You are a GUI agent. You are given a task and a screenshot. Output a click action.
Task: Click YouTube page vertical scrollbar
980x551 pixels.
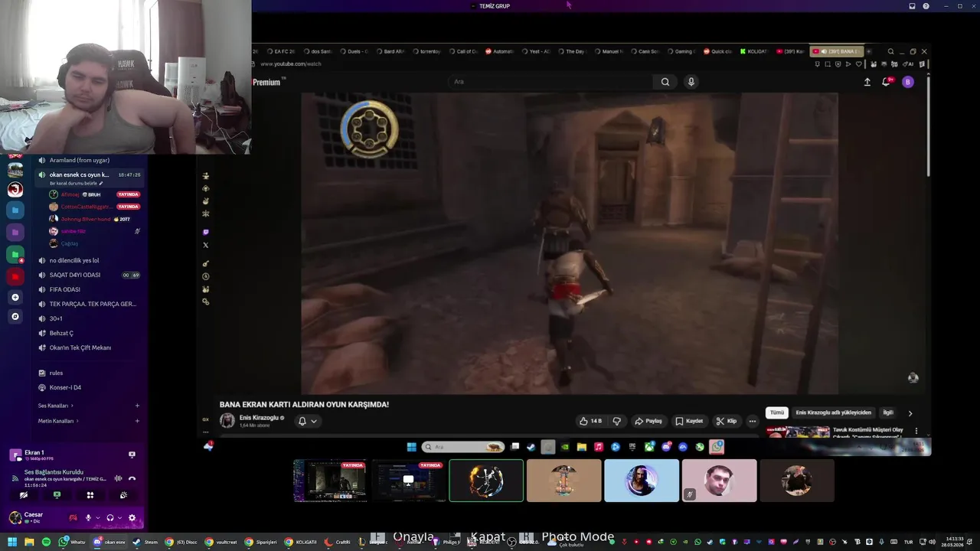click(x=928, y=126)
